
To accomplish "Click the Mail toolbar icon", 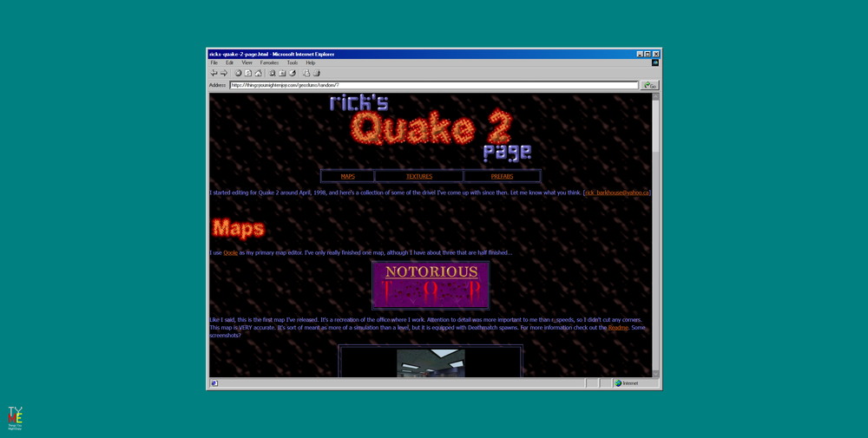I will (306, 73).
